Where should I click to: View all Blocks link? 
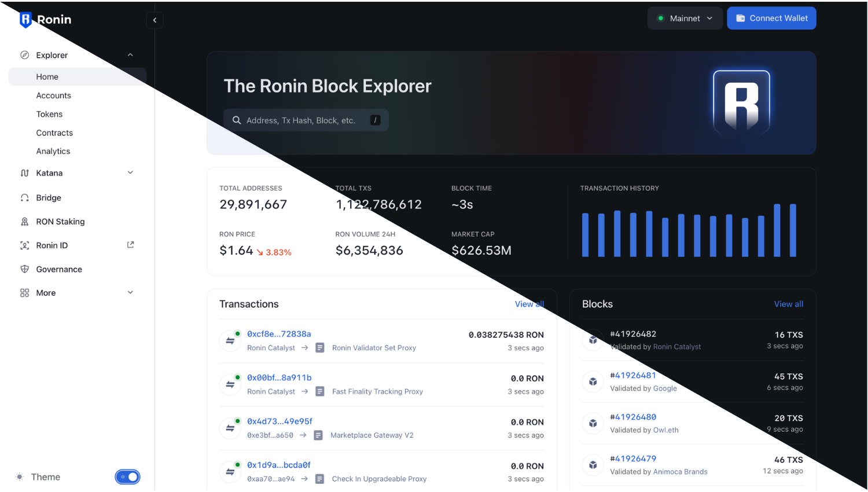tap(789, 304)
